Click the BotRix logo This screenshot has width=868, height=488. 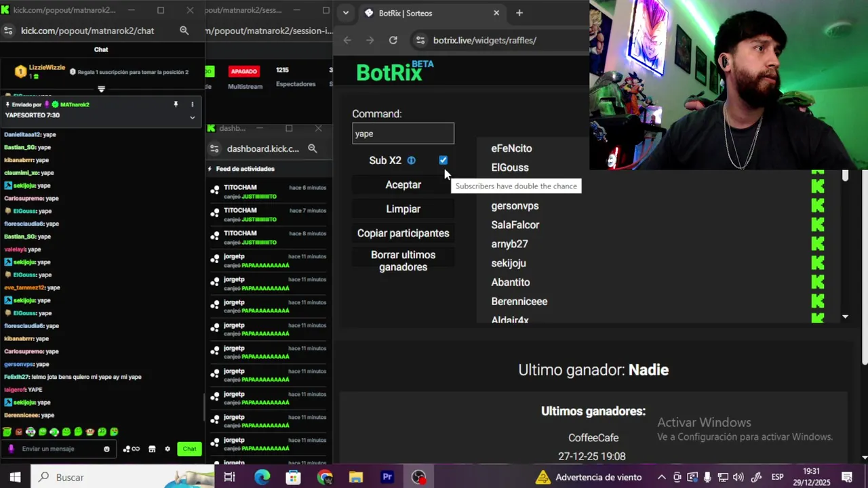[395, 71]
